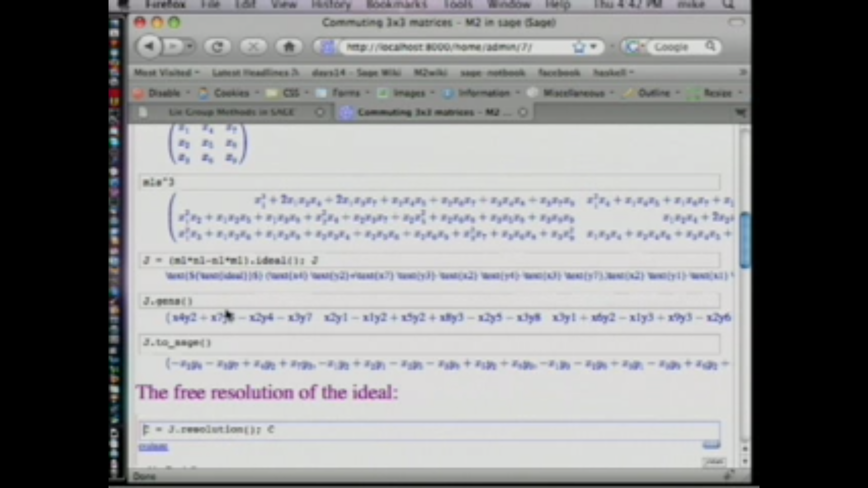Open the Bookmarks menu
The height and width of the screenshot is (488, 868).
396,5
